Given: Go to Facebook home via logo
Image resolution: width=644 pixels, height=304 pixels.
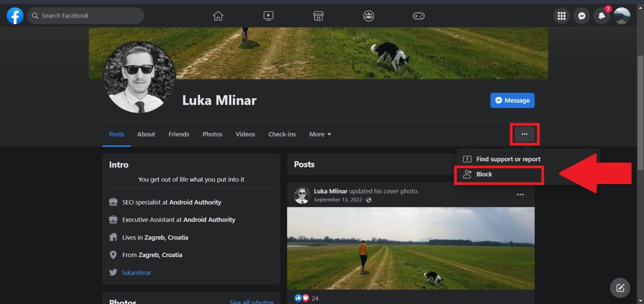Looking at the screenshot, I should tap(15, 16).
